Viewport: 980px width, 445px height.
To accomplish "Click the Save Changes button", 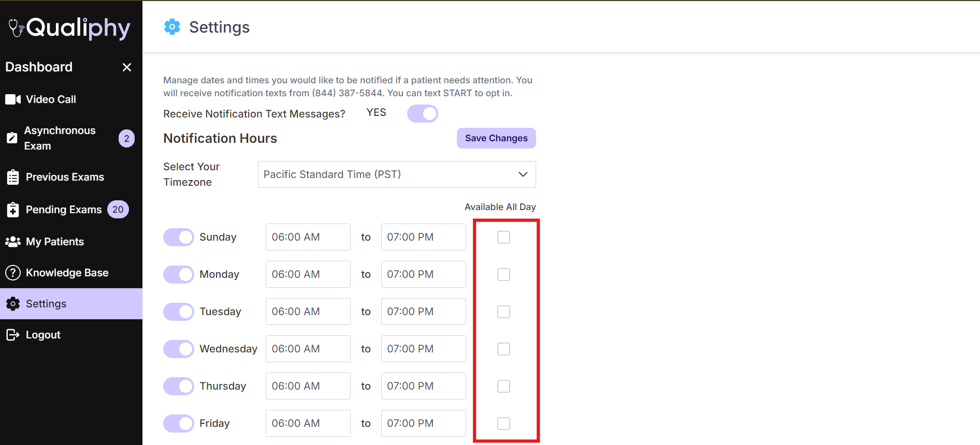I will click(x=496, y=138).
